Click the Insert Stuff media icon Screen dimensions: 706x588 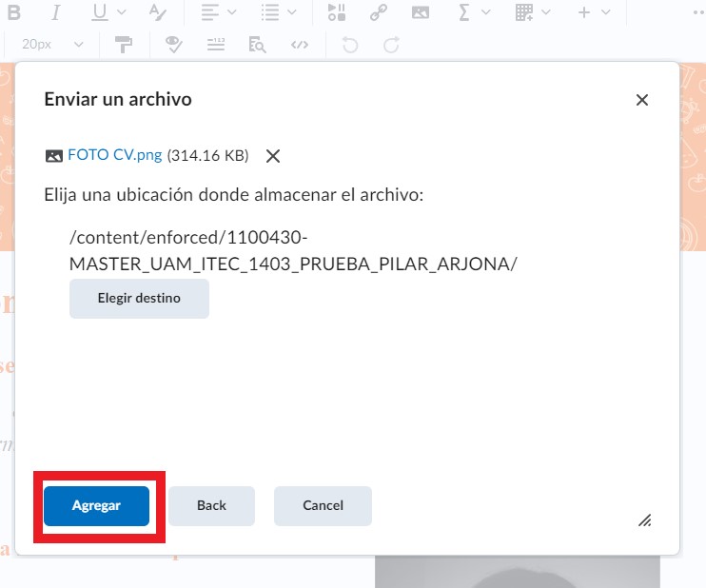click(337, 12)
